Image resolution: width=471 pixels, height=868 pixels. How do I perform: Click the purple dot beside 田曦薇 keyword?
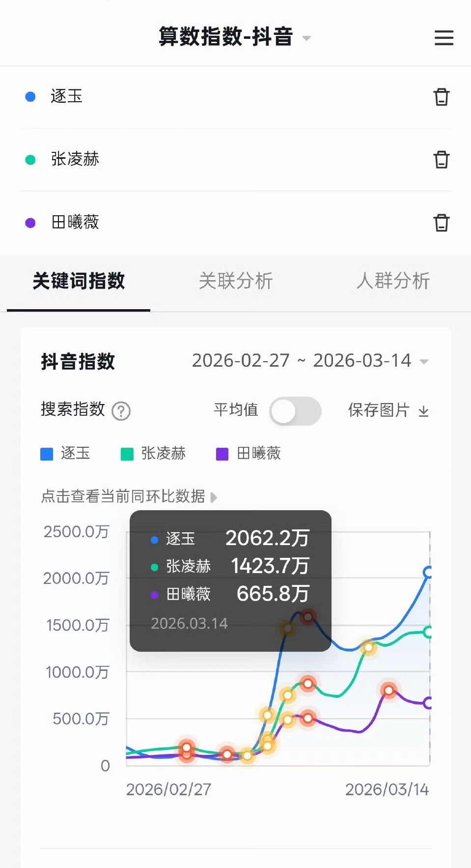(30, 223)
